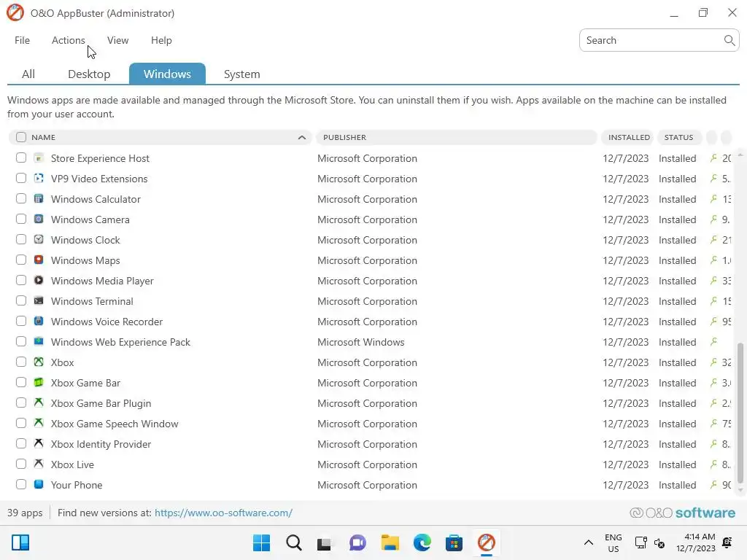
Task: Sort by the STATUS column header
Action: coord(679,137)
